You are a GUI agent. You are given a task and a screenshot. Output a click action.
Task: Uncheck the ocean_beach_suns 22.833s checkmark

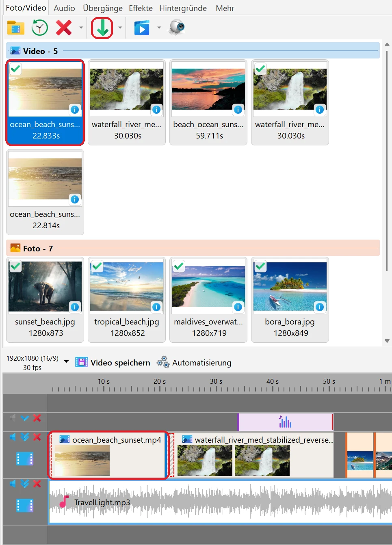(x=15, y=69)
